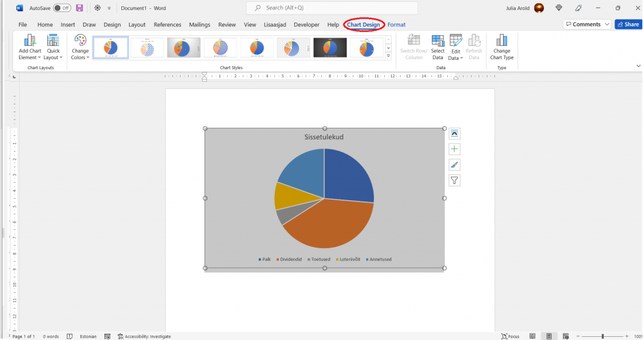This screenshot has width=644, height=340.
Task: Click the Search box
Action: tap(332, 8)
